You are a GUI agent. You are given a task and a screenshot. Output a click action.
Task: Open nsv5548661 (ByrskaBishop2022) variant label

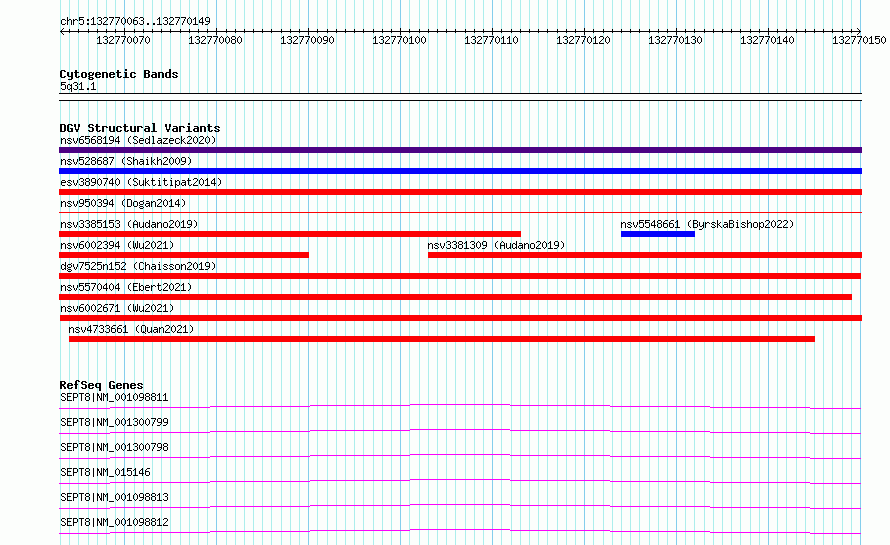point(707,224)
